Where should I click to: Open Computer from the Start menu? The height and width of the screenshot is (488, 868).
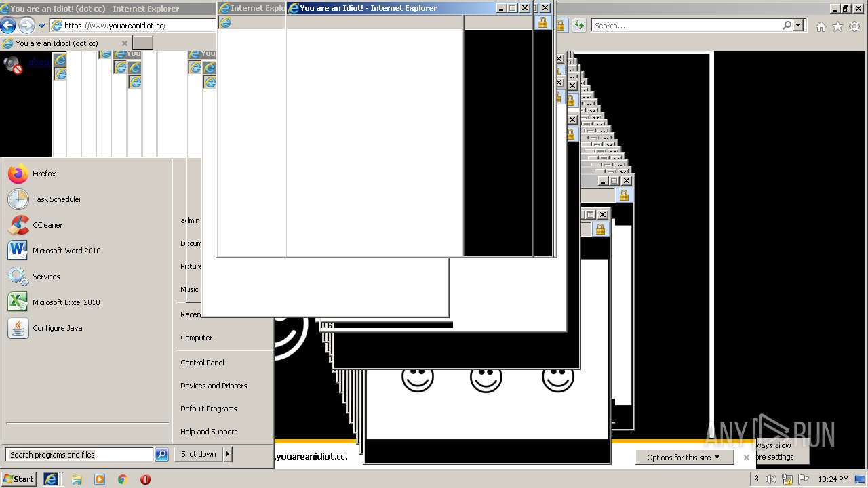click(197, 338)
